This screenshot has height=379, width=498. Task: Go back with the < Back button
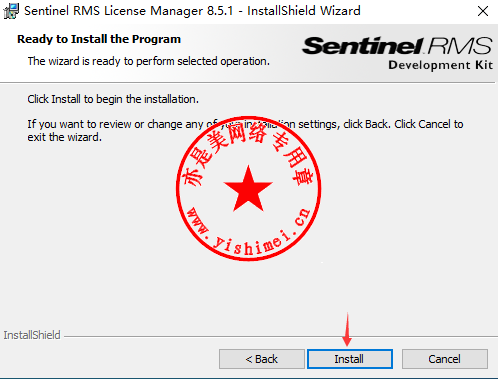point(262,359)
